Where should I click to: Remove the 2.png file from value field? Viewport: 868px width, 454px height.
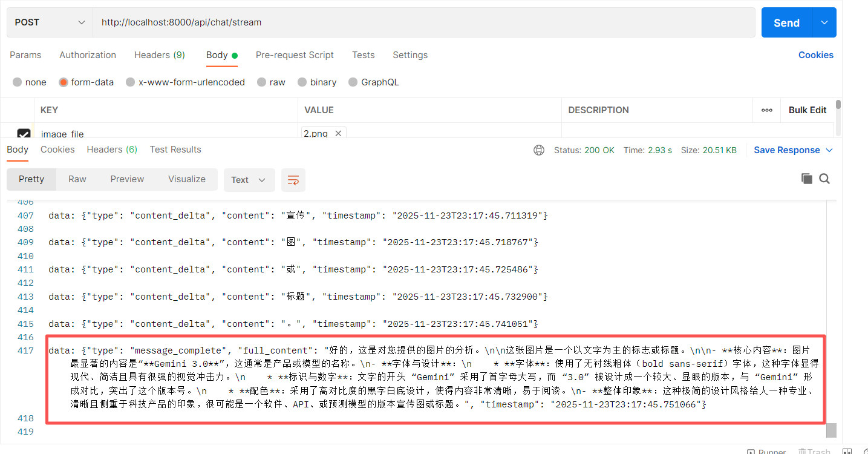(x=338, y=133)
